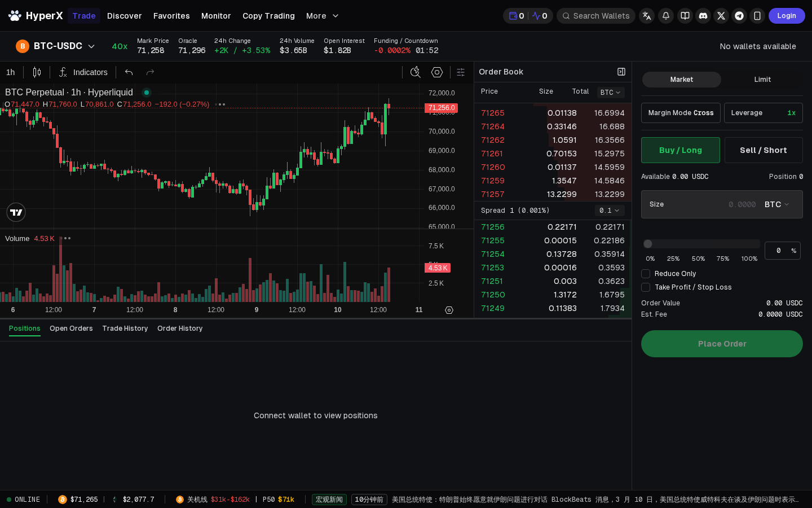Open the Copy Trading menu item
Image resolution: width=812 pixels, height=508 pixels.
pos(268,16)
